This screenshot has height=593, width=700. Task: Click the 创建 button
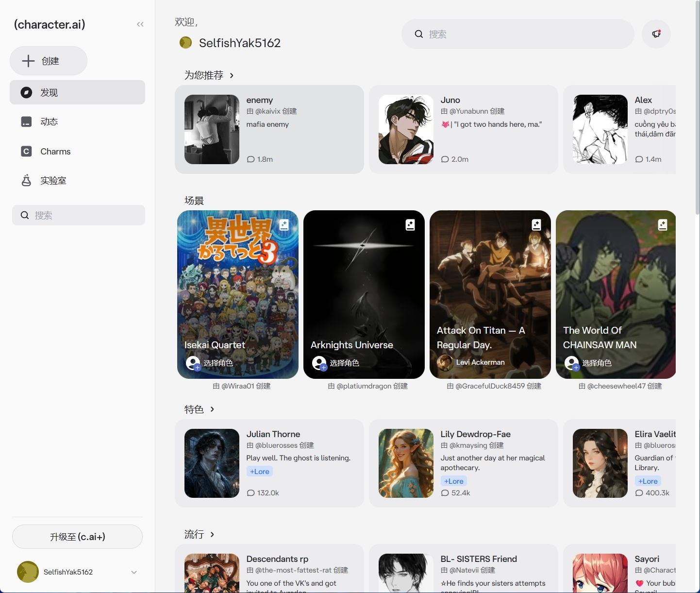click(x=49, y=61)
